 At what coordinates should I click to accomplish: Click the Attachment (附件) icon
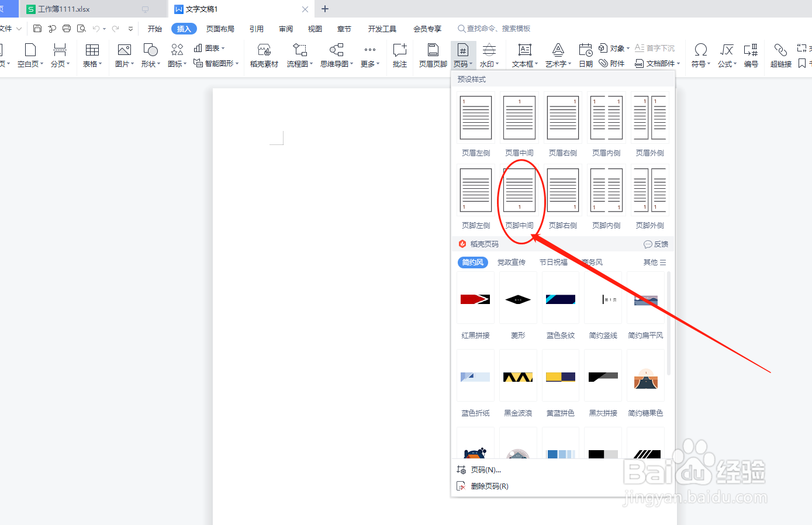(x=611, y=63)
